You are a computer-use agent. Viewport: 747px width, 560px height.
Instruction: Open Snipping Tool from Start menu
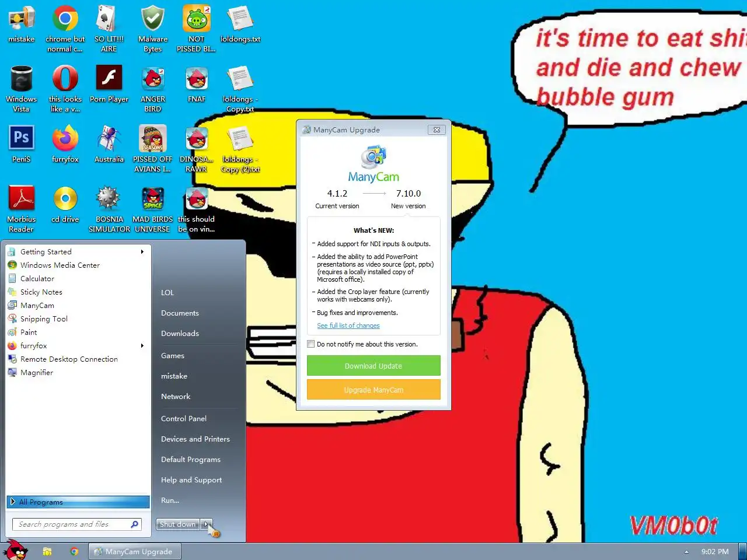(x=78, y=318)
